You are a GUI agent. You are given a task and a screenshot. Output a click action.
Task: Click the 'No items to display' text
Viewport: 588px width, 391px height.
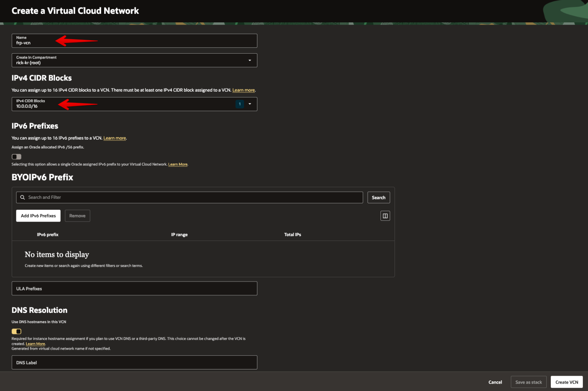click(x=57, y=254)
